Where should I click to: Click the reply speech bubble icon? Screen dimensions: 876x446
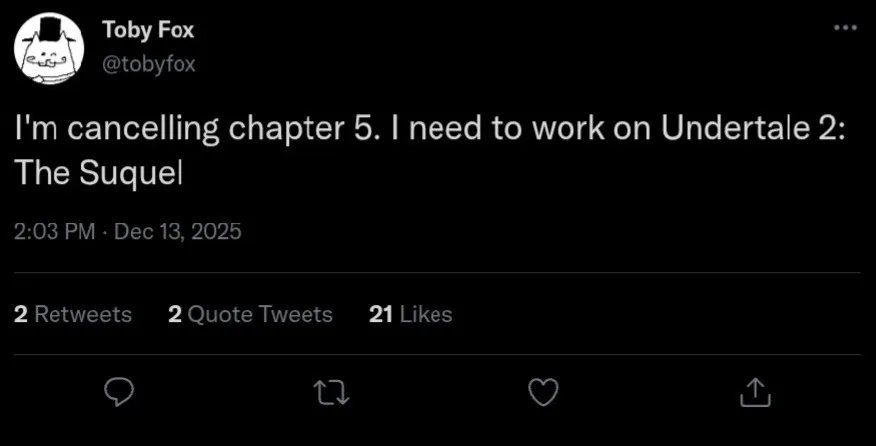tap(119, 392)
